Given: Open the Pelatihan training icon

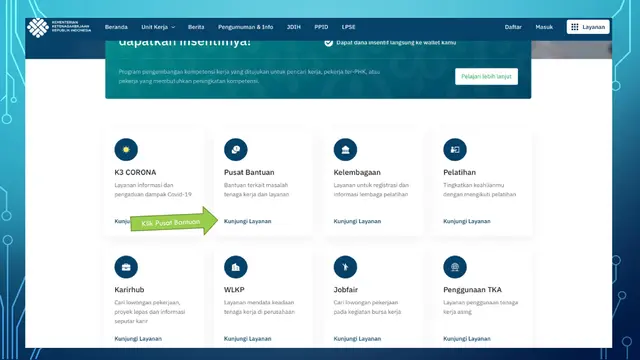Looking at the screenshot, I should 455,149.
